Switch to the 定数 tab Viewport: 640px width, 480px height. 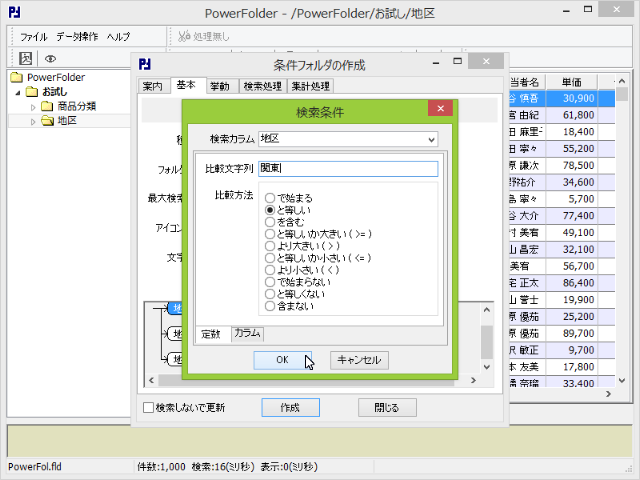click(211, 334)
